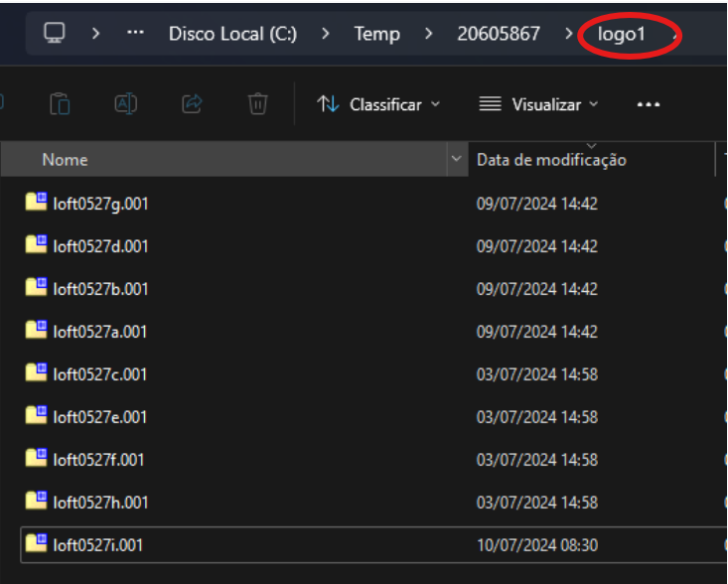The image size is (728, 584).
Task: Select file loft0527d.001
Action: click(100, 246)
